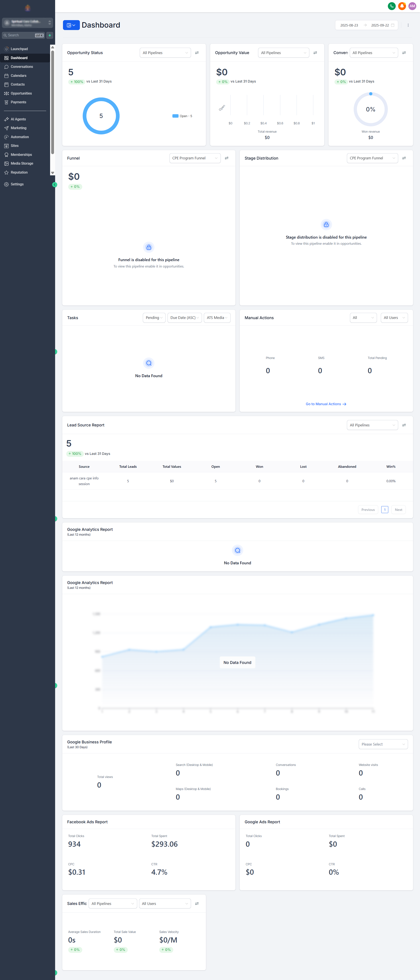Viewport: 420px width, 980px height.
Task: Click the Go to Manual Actions link
Action: point(326,404)
